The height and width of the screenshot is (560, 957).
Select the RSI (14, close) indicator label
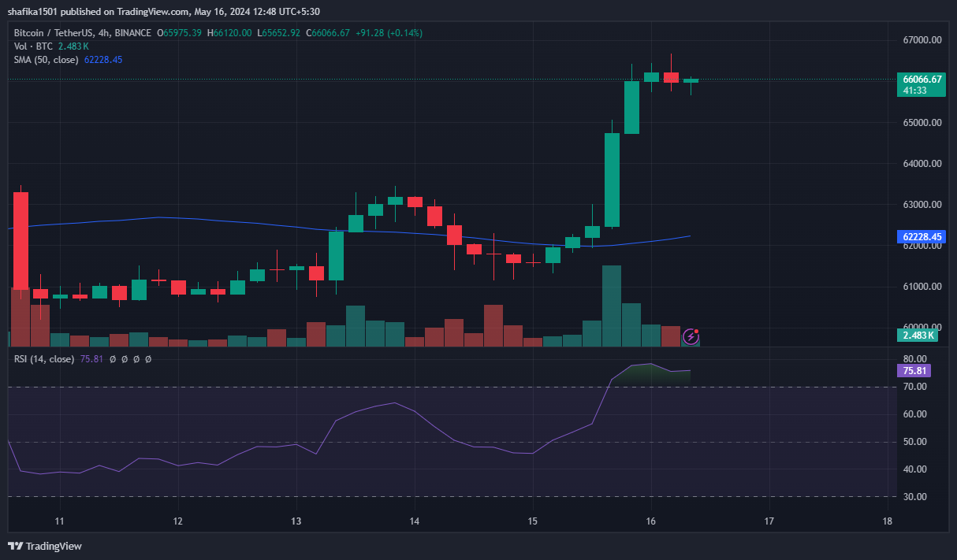pos(44,359)
